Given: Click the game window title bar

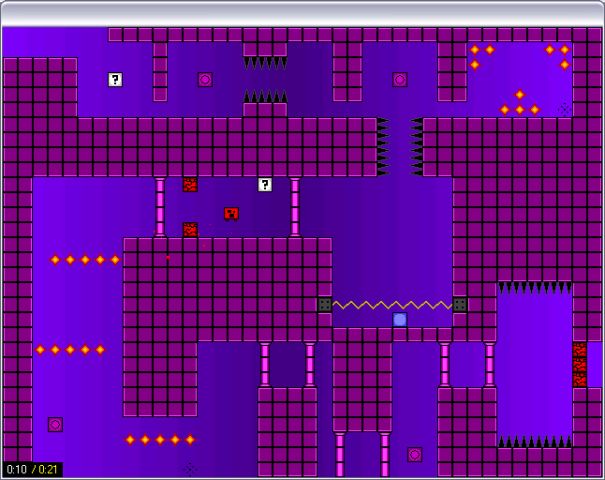Looking at the screenshot, I should pyautogui.click(x=302, y=14).
